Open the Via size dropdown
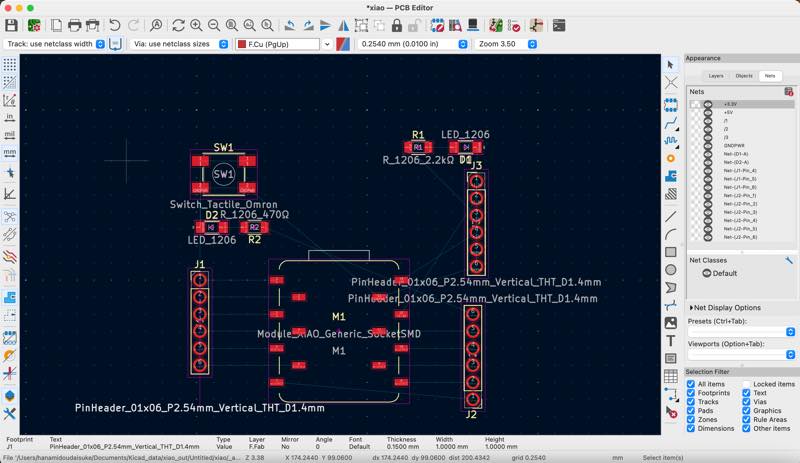 (179, 44)
